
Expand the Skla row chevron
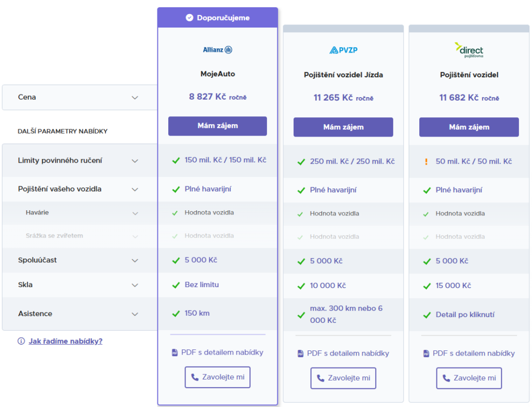(x=135, y=285)
